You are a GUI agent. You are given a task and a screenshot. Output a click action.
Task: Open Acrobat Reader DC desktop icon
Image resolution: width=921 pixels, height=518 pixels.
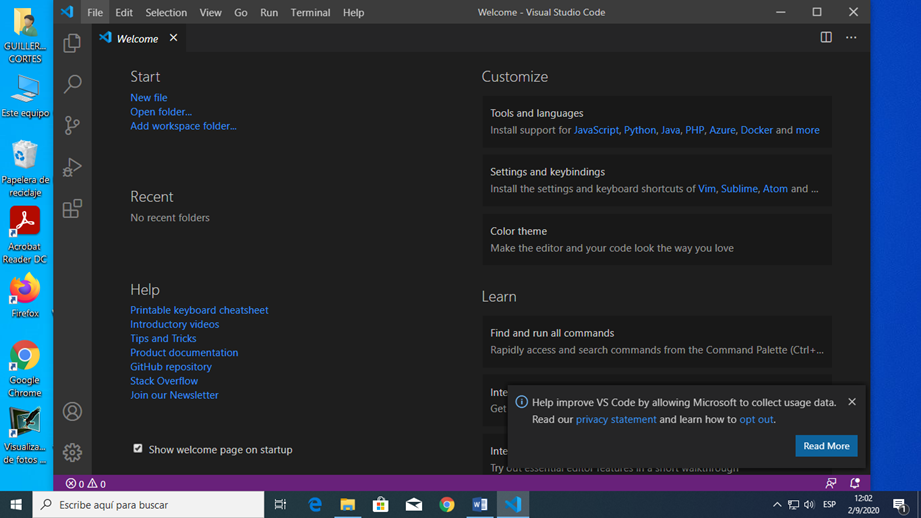click(25, 235)
